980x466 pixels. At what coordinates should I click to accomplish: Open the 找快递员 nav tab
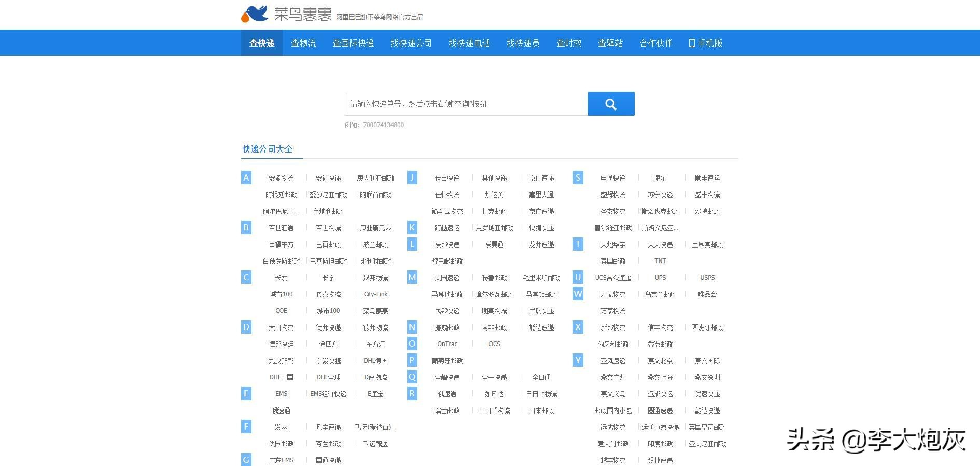point(523,43)
